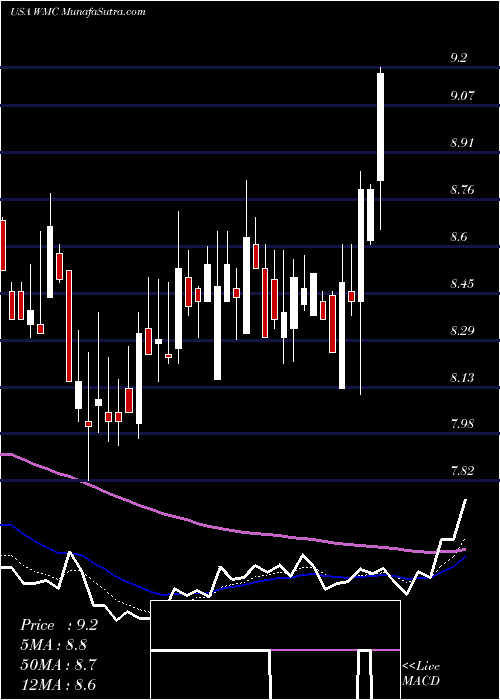Viewport: 500px width, 700px height.
Task: Click the 7.82 price axis label
Action: pyautogui.click(x=462, y=471)
